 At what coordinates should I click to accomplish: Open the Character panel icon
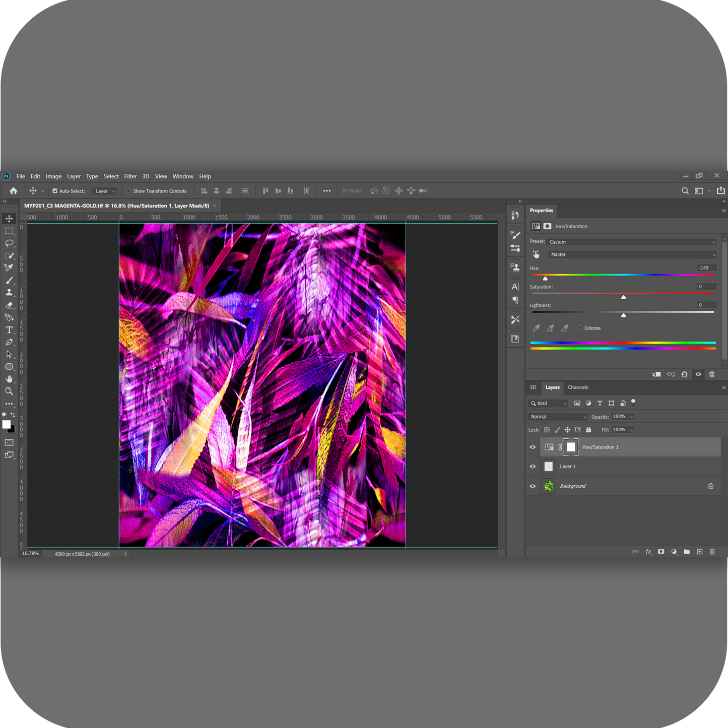pos(515,287)
